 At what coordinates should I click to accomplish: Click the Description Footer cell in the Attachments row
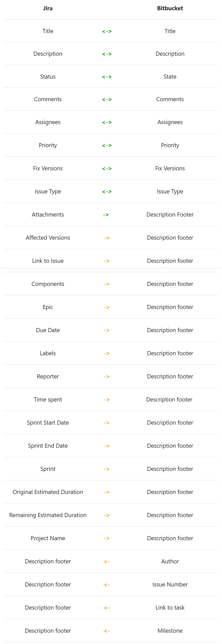(x=170, y=214)
